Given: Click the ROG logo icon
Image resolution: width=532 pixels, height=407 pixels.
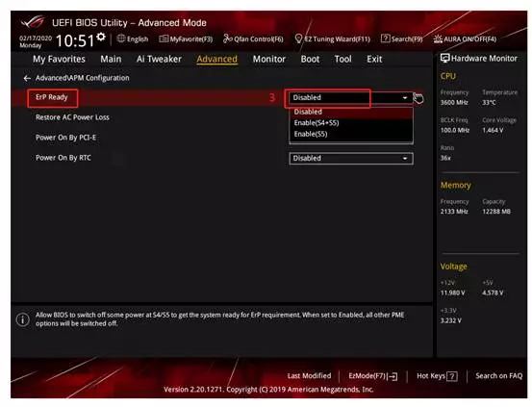Looking at the screenshot, I should point(33,22).
